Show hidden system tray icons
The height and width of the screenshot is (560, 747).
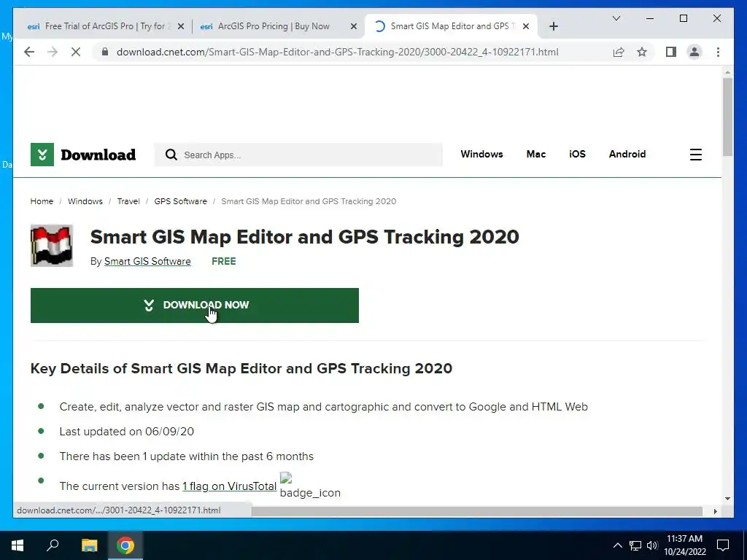click(617, 545)
